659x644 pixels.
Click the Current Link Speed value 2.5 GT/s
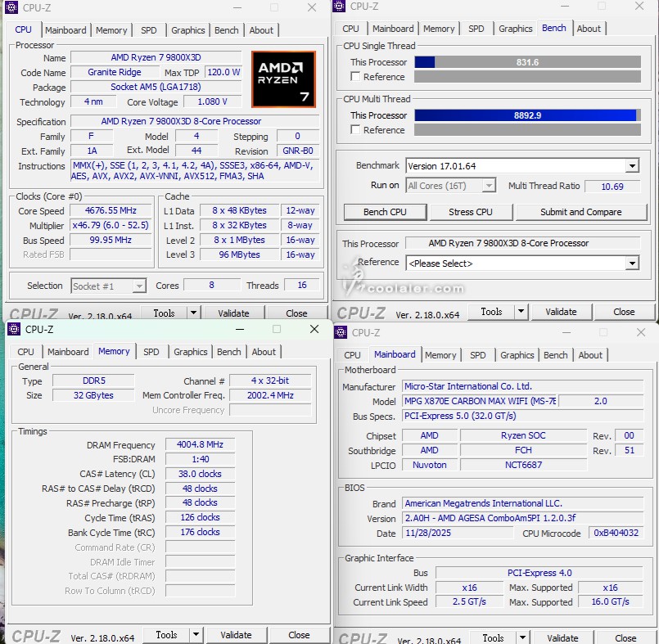pyautogui.click(x=469, y=601)
